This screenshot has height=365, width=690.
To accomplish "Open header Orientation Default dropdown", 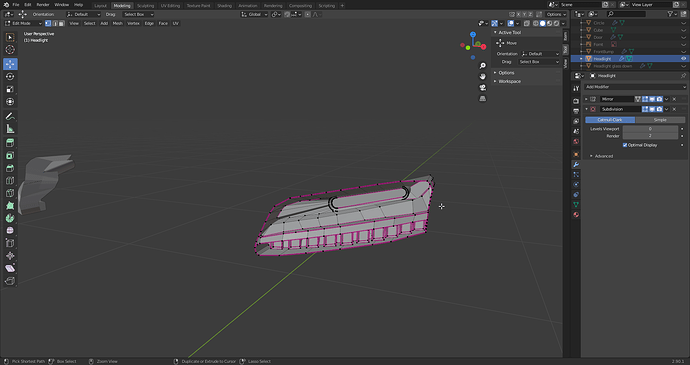I will 83,15.
